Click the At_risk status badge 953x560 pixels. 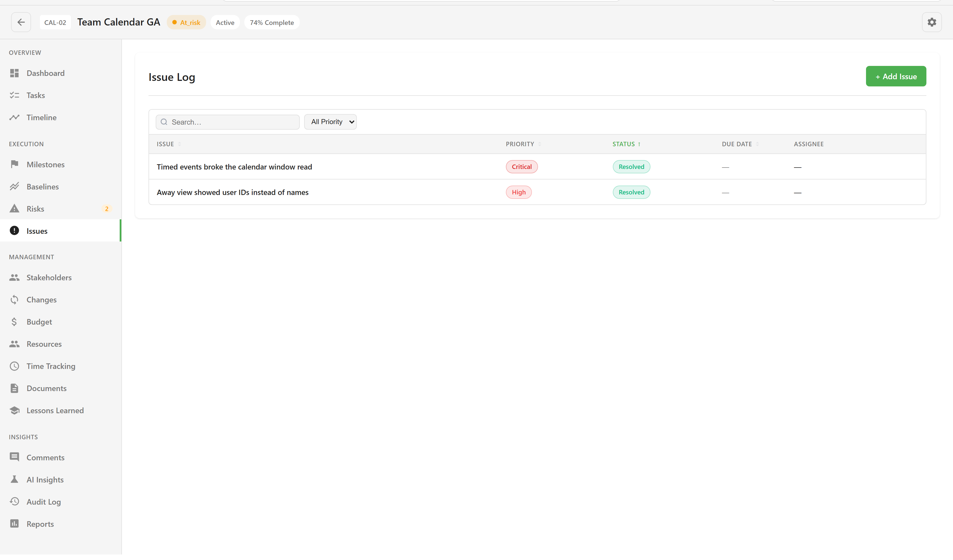tap(186, 23)
